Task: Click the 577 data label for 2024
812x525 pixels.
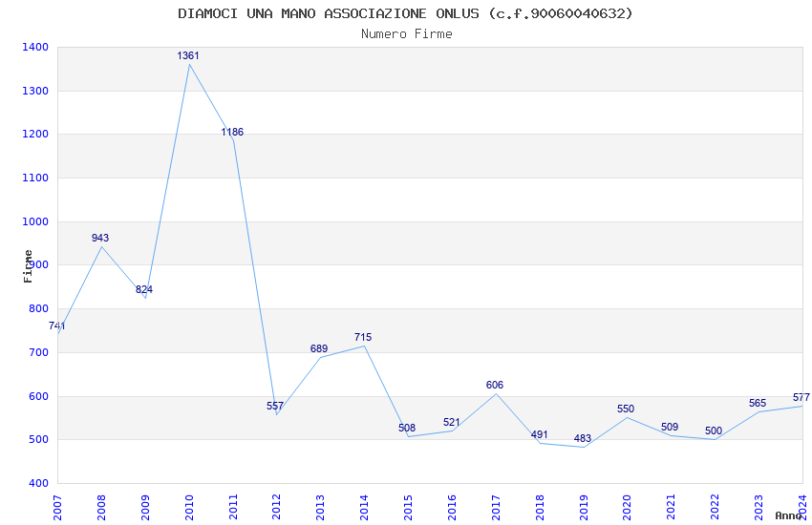Action: point(801,397)
